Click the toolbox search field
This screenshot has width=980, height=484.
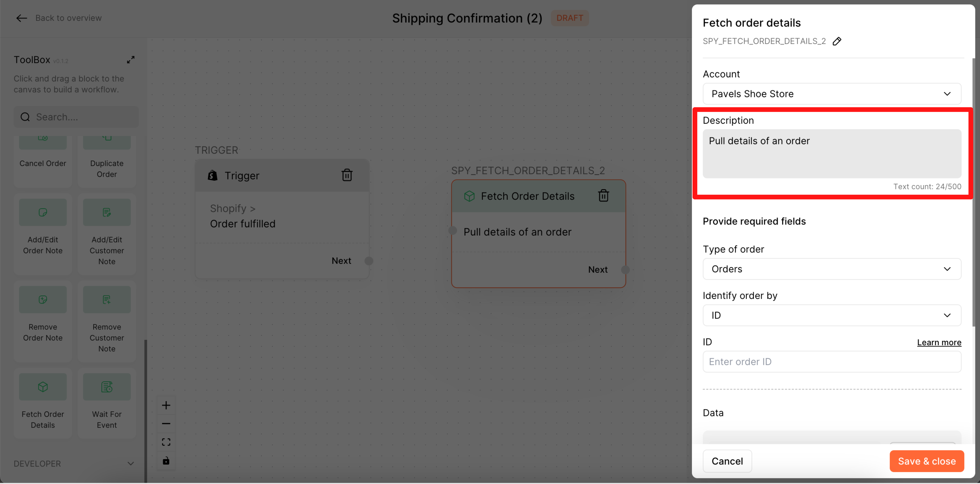[76, 117]
